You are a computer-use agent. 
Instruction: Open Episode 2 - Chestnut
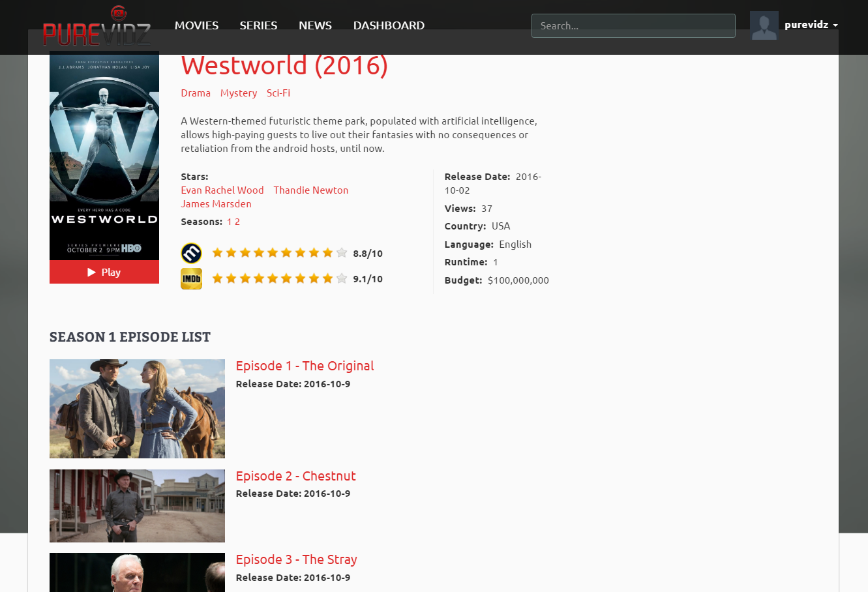coord(295,476)
